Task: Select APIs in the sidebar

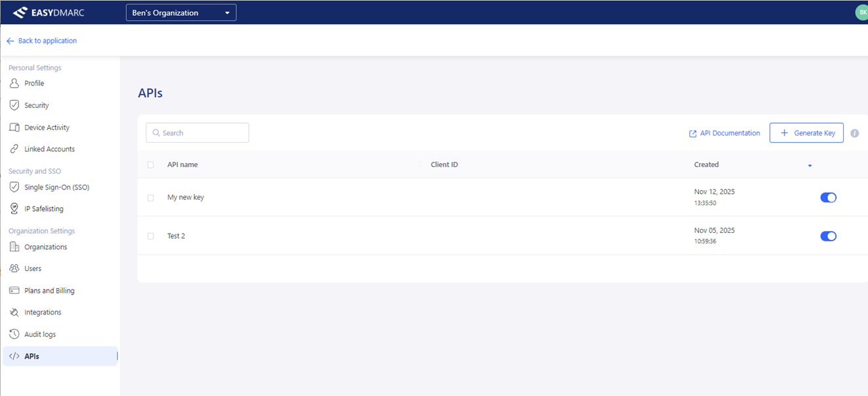Action: tap(60, 357)
